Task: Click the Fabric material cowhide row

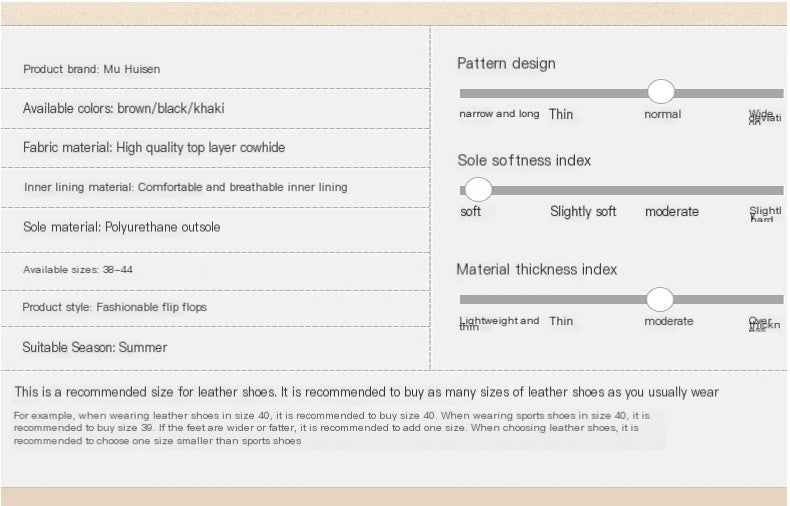Action: 154,147
